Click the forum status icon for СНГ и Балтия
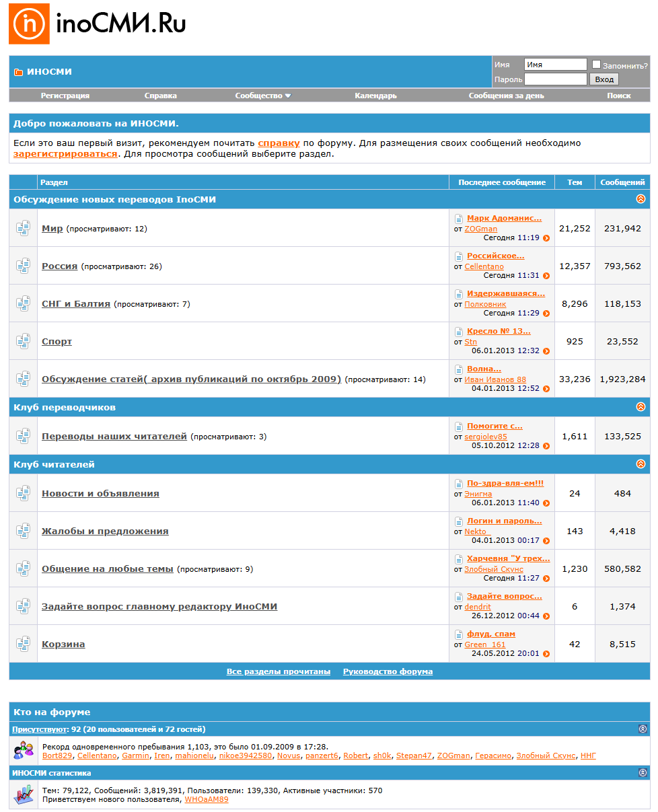This screenshot has height=812, width=658. tap(24, 303)
